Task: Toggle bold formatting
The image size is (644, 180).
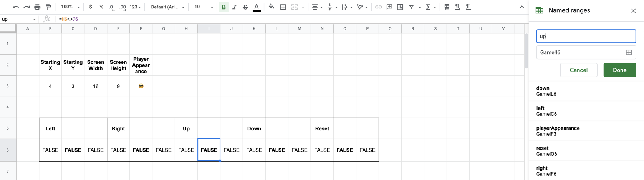Action: click(223, 7)
